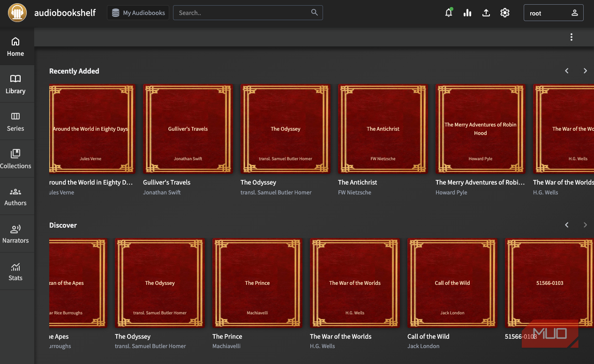The height and width of the screenshot is (364, 594).
Task: Open the stats bar chart icon in header
Action: click(467, 13)
